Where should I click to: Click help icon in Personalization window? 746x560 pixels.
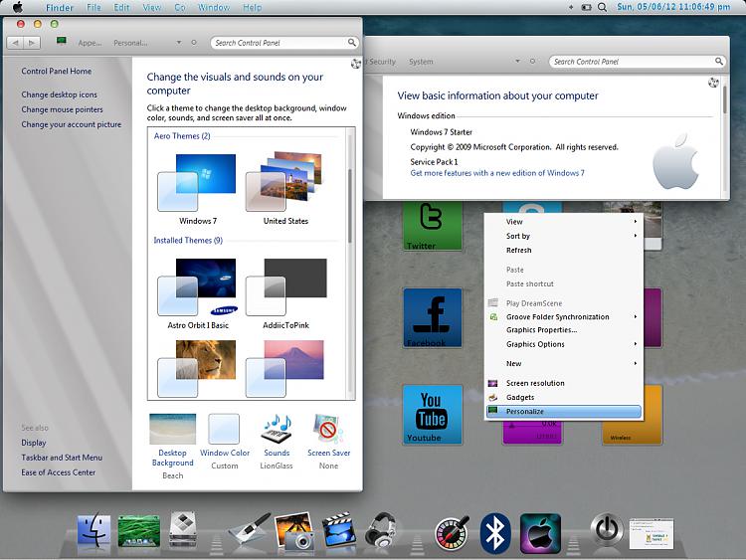356,64
